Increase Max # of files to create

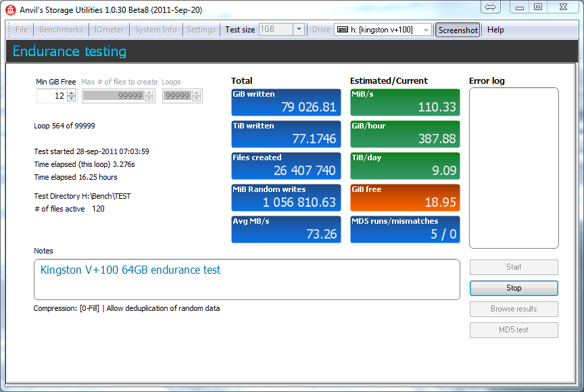pyautogui.click(x=149, y=93)
